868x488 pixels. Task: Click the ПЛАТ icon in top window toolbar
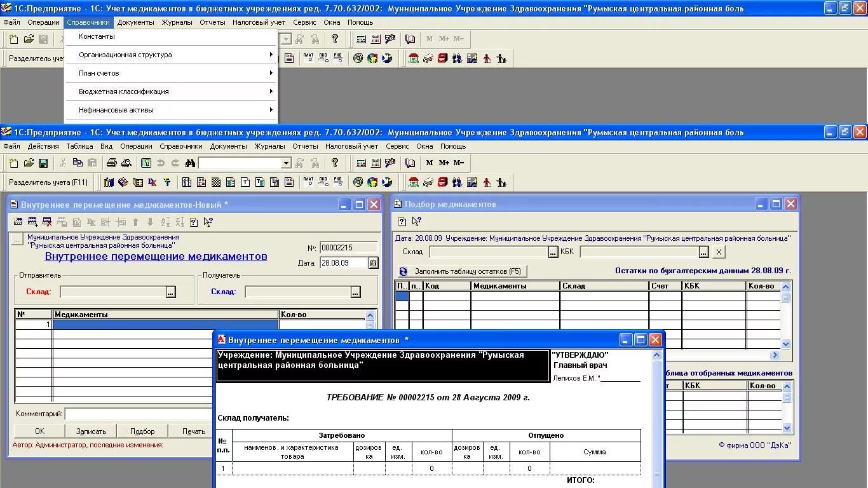[x=309, y=58]
